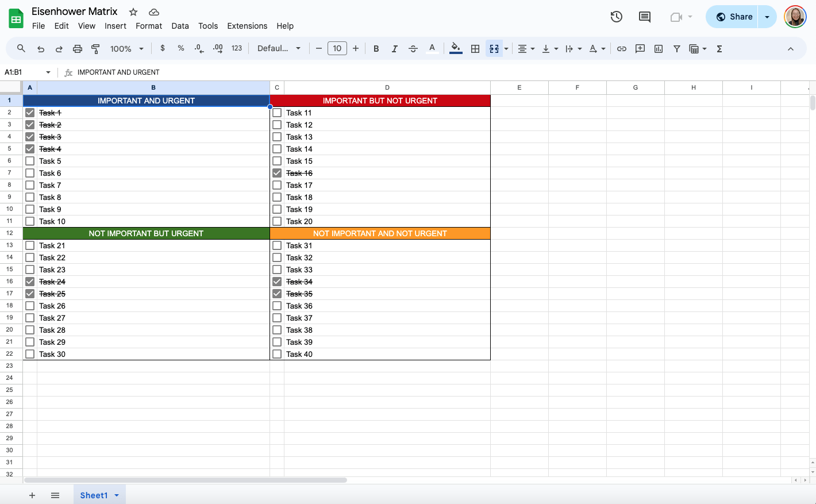Viewport: 816px width, 504px height.
Task: Decrease decimal places
Action: 199,49
